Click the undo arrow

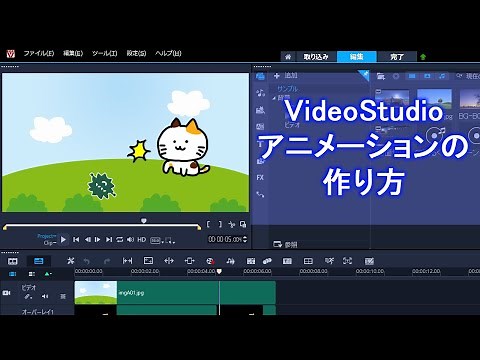[87, 261]
